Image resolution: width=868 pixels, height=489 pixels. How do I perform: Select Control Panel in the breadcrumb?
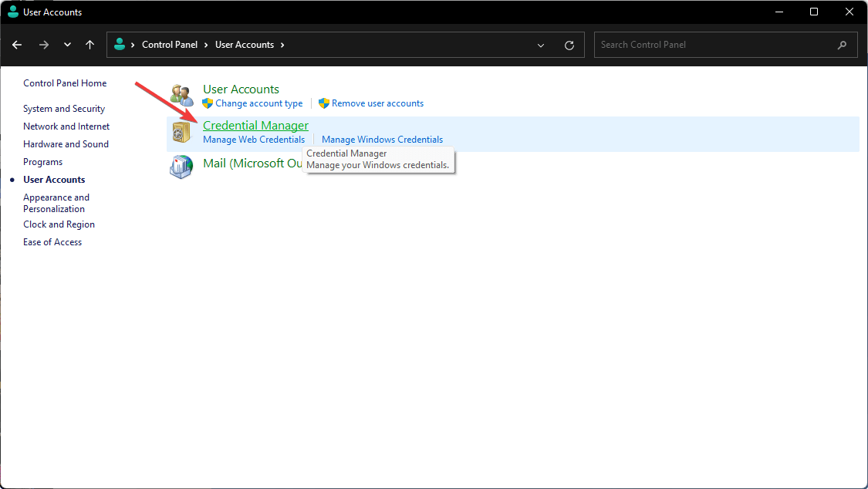[170, 45]
